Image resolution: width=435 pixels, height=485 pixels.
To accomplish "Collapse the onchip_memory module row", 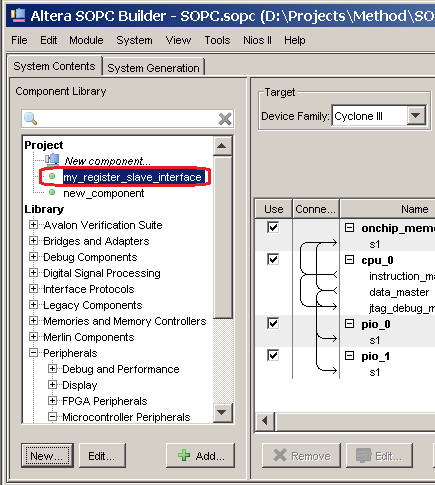I will point(349,228).
